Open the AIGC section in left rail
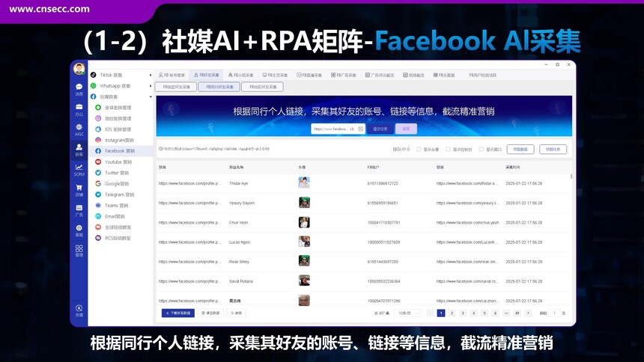This screenshot has width=644, height=362. [x=79, y=129]
